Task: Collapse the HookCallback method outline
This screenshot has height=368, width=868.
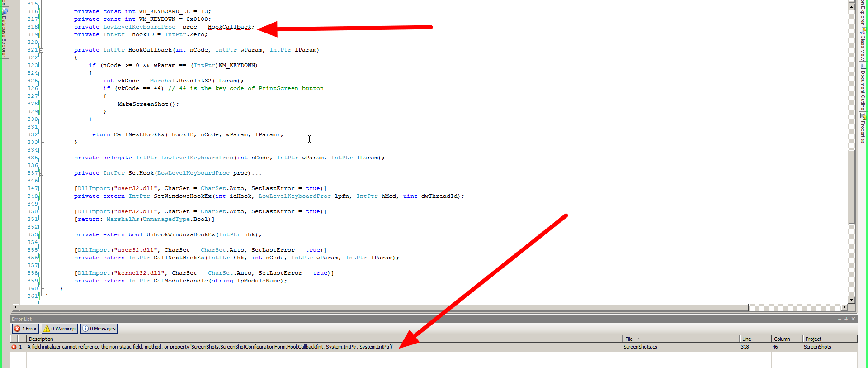Action: [x=41, y=50]
